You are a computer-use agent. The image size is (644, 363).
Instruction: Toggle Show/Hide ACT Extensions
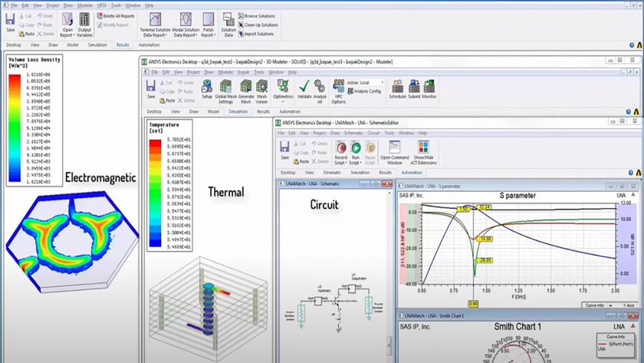pyautogui.click(x=423, y=153)
